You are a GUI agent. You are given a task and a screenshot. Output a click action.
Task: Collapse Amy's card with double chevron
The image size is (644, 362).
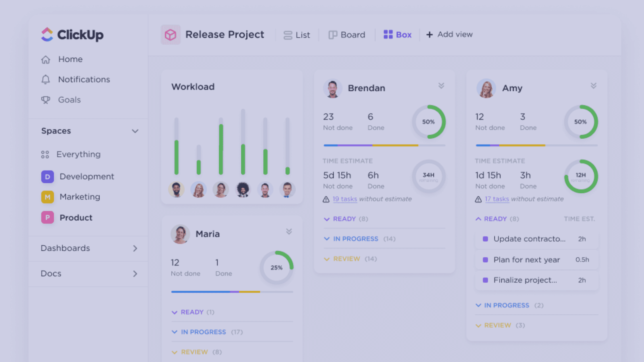click(593, 86)
